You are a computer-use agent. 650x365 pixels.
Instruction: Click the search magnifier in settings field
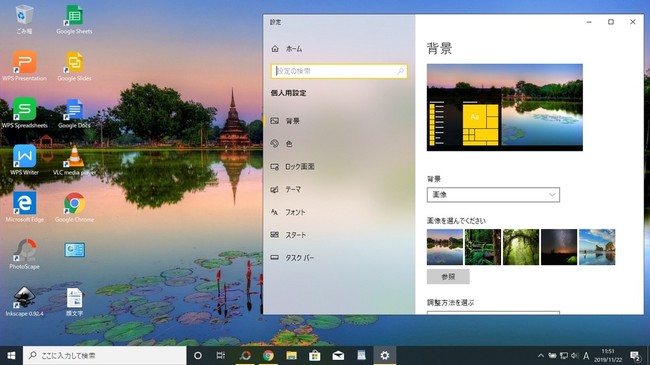(400, 71)
